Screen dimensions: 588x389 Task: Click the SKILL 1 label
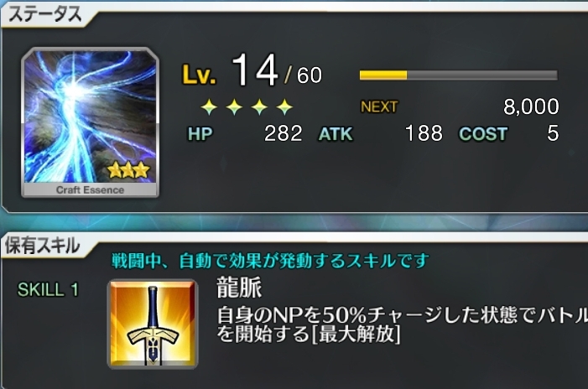pos(49,290)
